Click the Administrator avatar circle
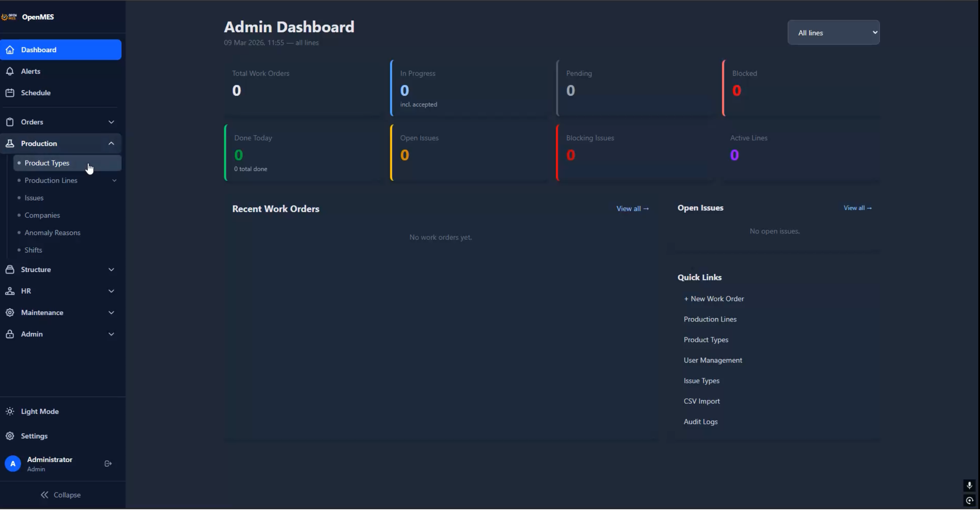This screenshot has height=510, width=980. (13, 464)
